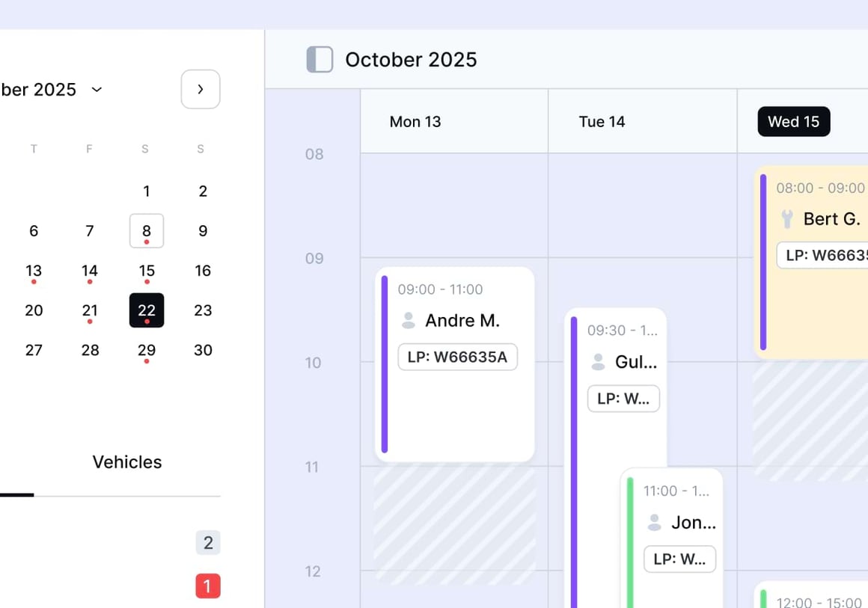Click the person icon on the 11:00 appointment
This screenshot has height=608, width=868.
pyautogui.click(x=654, y=522)
